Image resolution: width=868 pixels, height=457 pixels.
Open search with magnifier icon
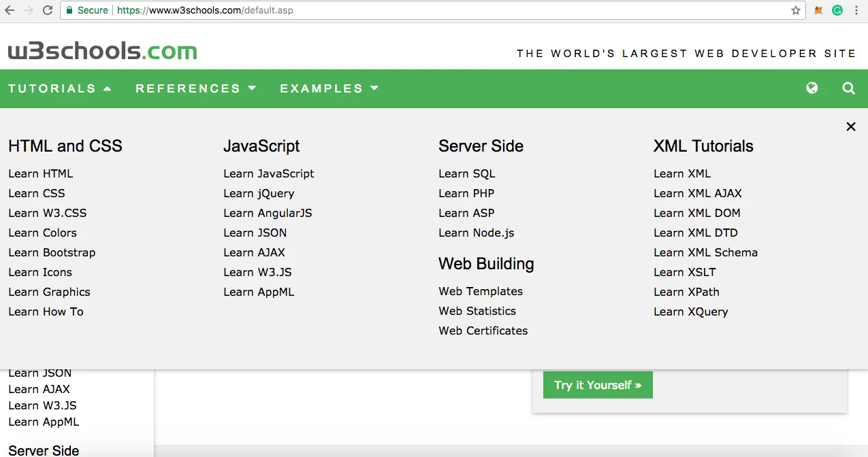pos(848,88)
